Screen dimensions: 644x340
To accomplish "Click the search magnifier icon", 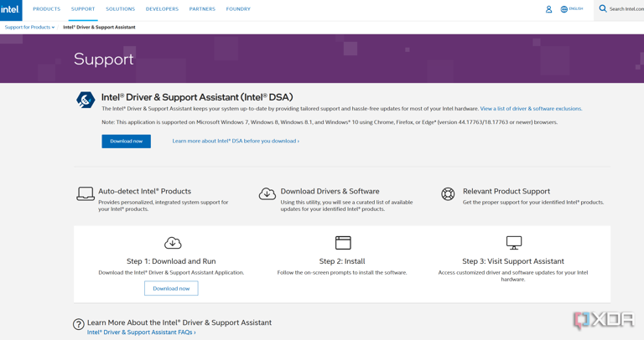I will (603, 8).
